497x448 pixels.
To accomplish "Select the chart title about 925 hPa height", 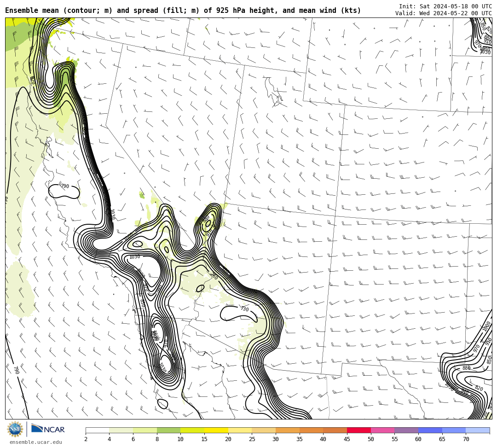I will pyautogui.click(x=183, y=11).
